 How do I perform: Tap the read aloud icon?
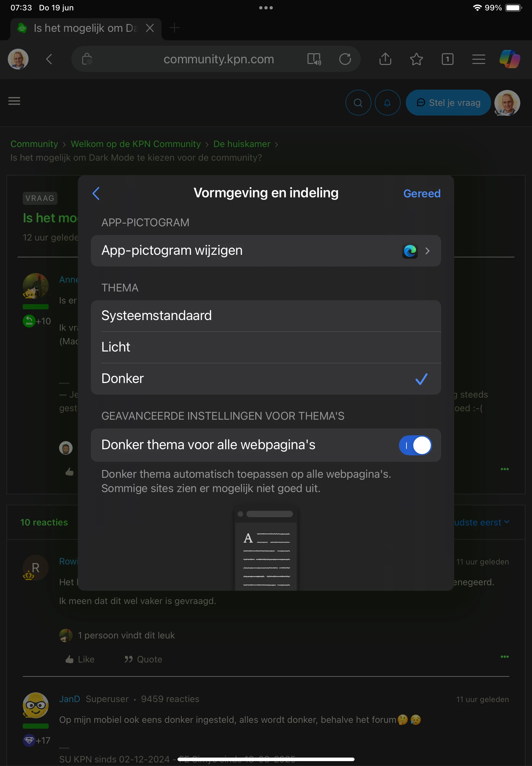(314, 59)
